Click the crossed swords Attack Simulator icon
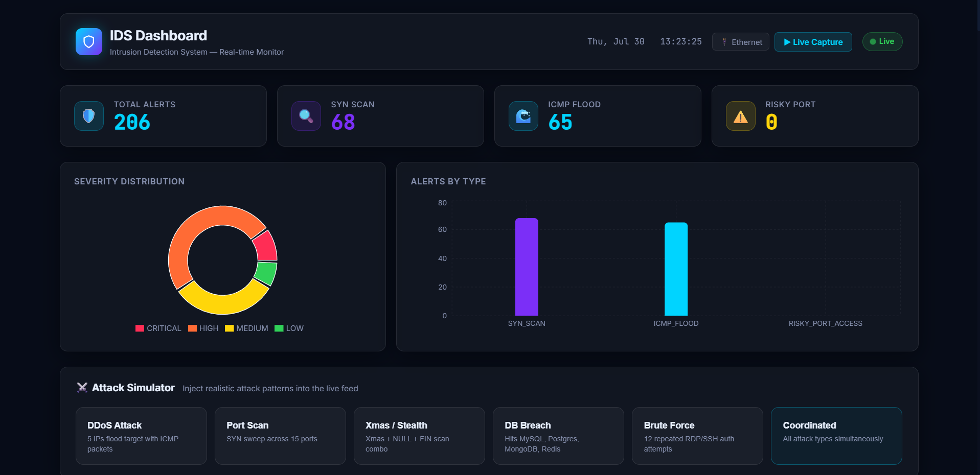Image resolution: width=980 pixels, height=475 pixels. click(x=82, y=388)
